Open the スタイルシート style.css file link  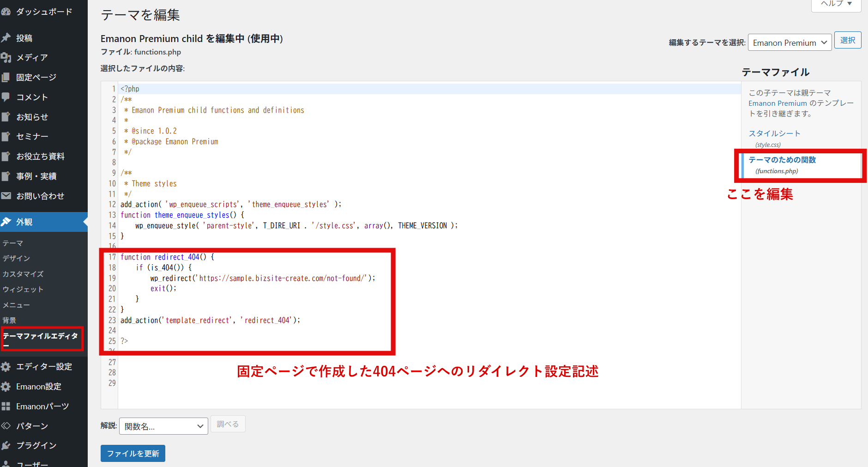pos(774,133)
